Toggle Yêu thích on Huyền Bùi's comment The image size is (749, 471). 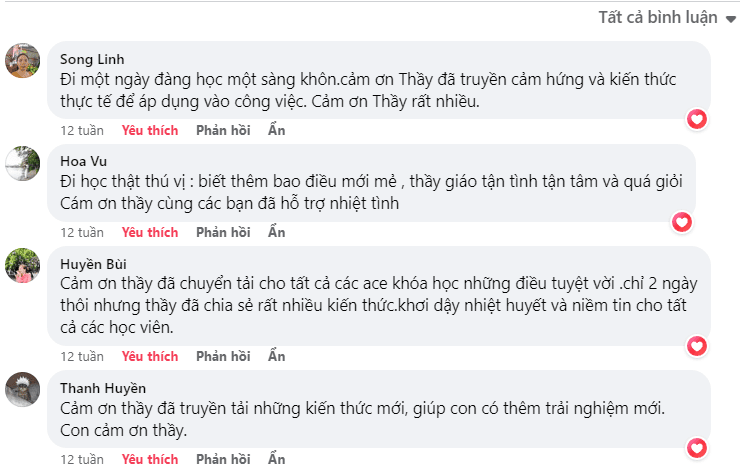pyautogui.click(x=150, y=356)
